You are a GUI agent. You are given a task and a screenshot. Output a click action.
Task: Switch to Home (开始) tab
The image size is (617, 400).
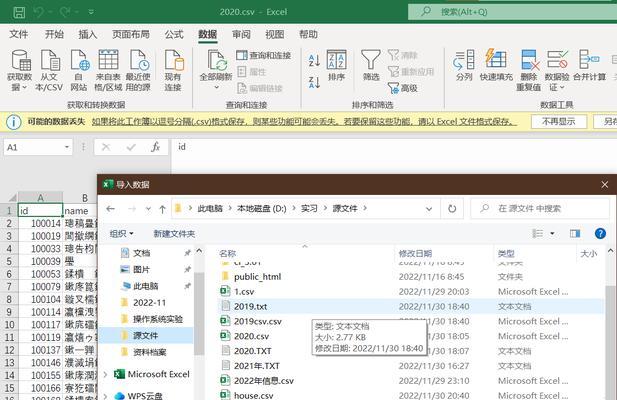click(x=54, y=34)
